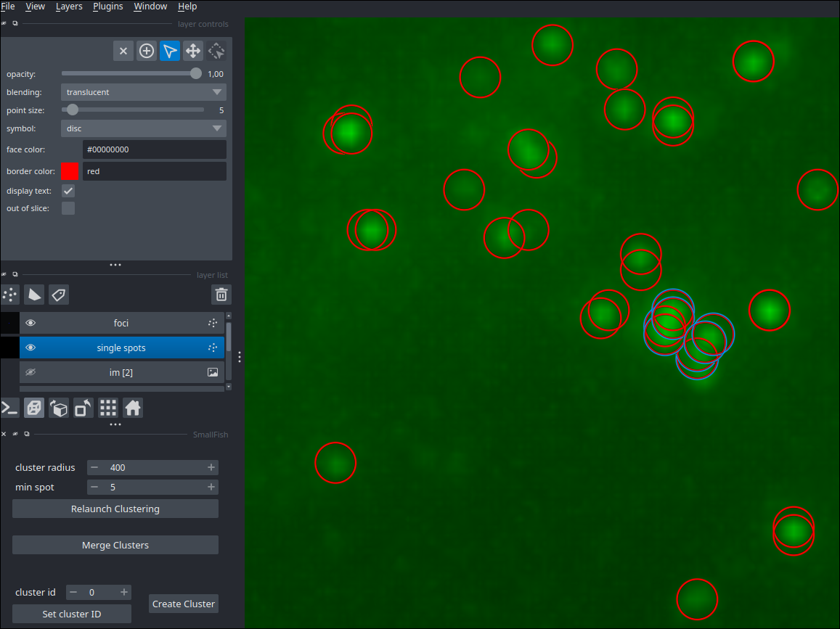The image size is (840, 629).
Task: Create a new shapes layer
Action: pyautogui.click(x=34, y=295)
